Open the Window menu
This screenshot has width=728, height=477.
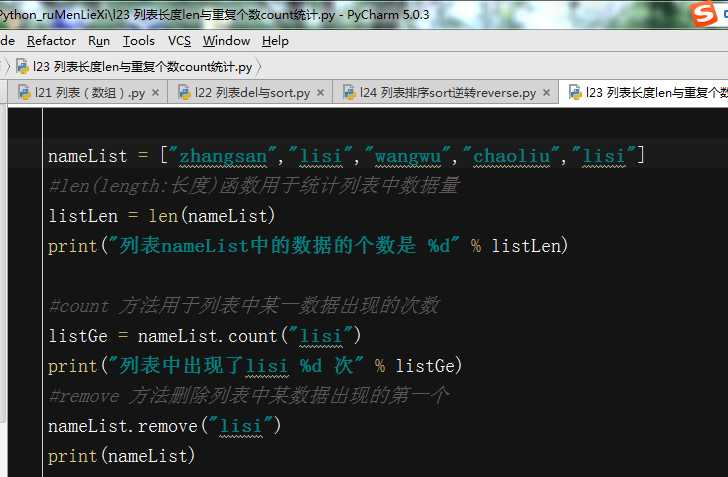pyautogui.click(x=227, y=41)
